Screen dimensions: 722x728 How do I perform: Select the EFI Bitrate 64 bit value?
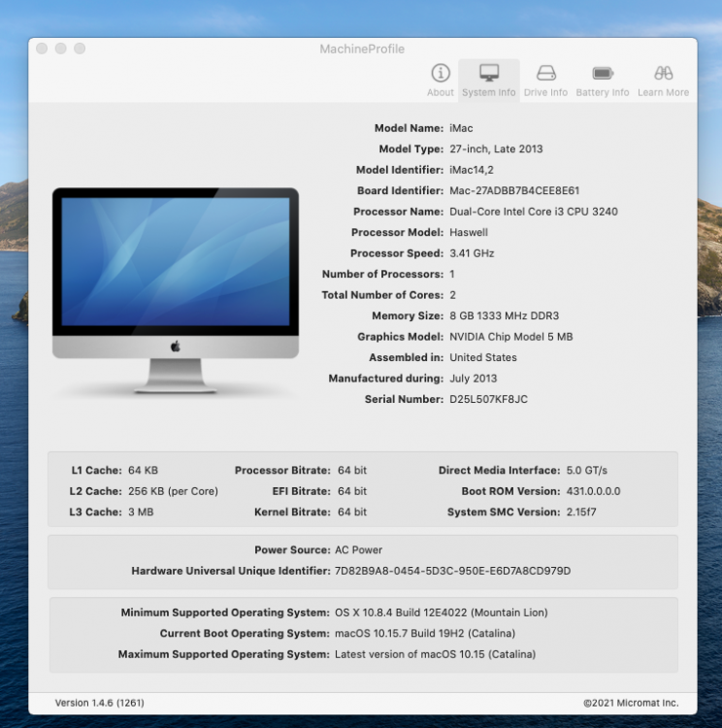(x=352, y=491)
